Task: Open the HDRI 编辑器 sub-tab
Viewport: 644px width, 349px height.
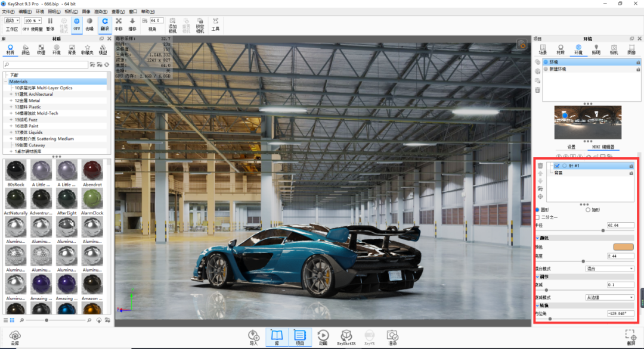Action: coord(603,147)
